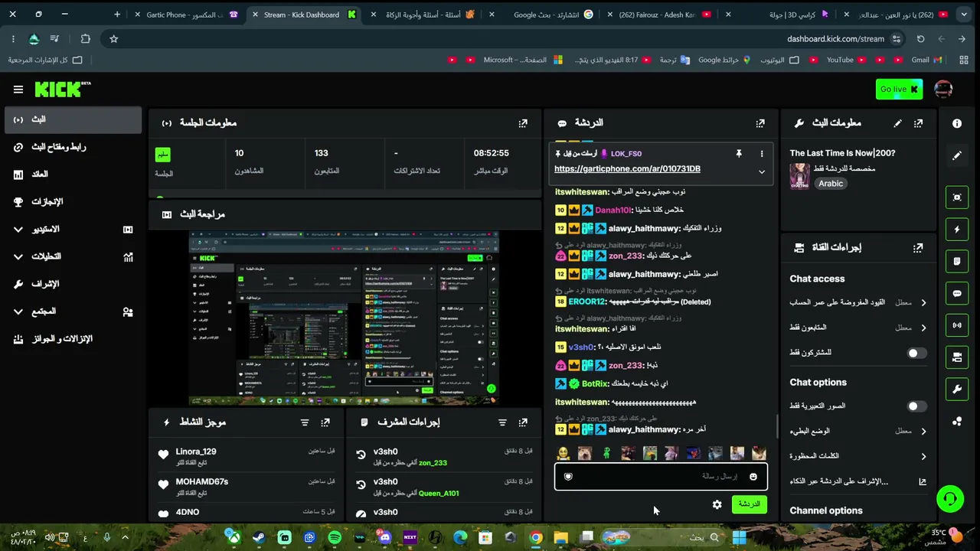Open the emoji picker in chat input
Image resolution: width=980 pixels, height=551 pixels.
coord(753,477)
